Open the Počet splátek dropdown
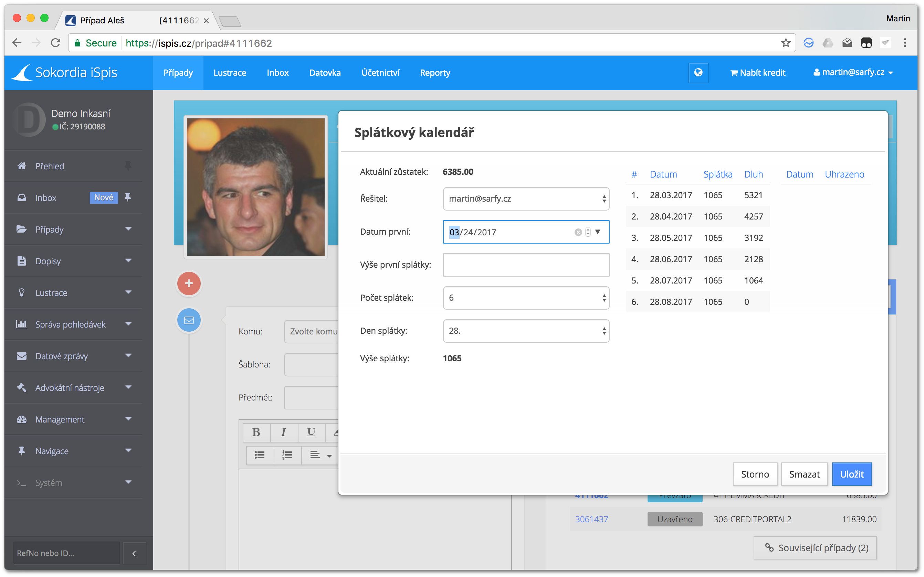This screenshot has height=577, width=924. pyautogui.click(x=526, y=298)
